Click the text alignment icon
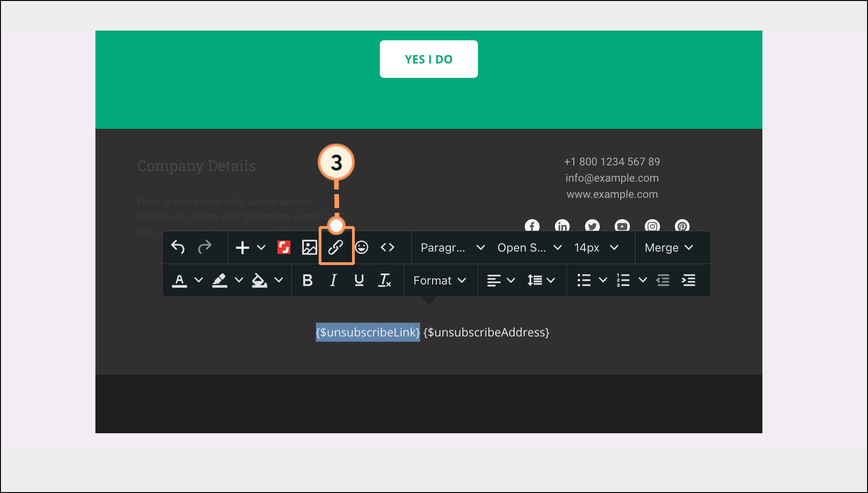Viewport: 868px width, 493px height. (x=494, y=280)
